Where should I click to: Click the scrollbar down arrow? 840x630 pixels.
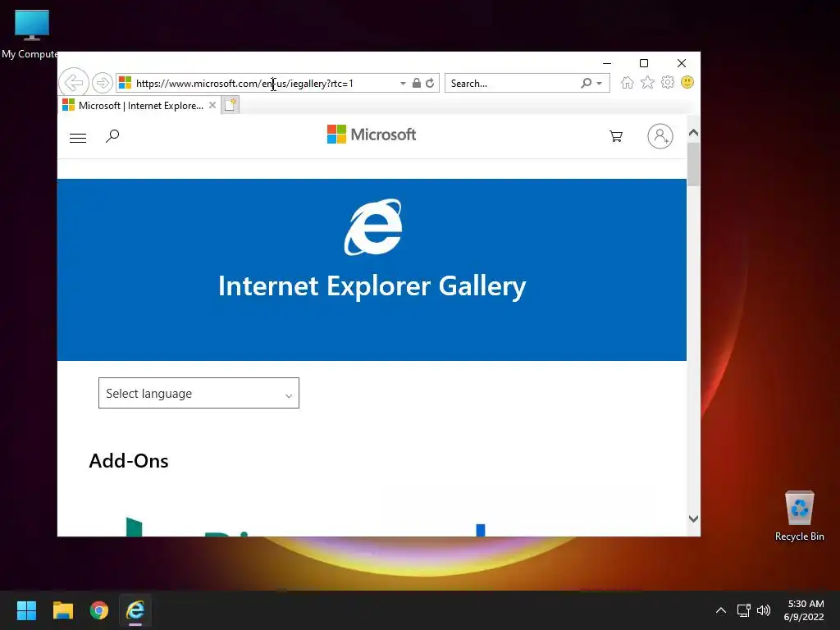pyautogui.click(x=693, y=518)
